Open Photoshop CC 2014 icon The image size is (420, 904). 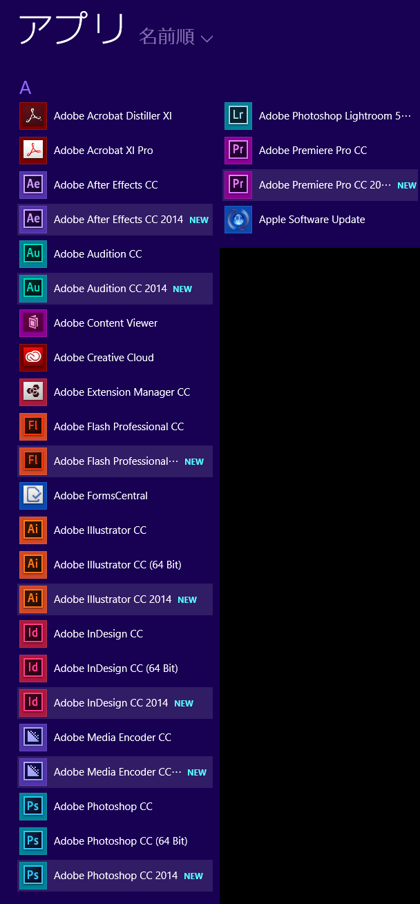point(33,876)
